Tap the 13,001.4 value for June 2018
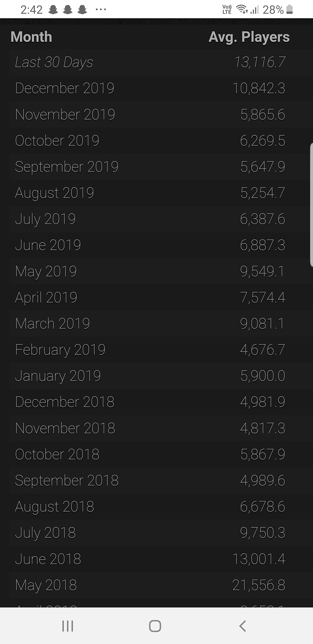This screenshot has width=313, height=644. [259, 559]
